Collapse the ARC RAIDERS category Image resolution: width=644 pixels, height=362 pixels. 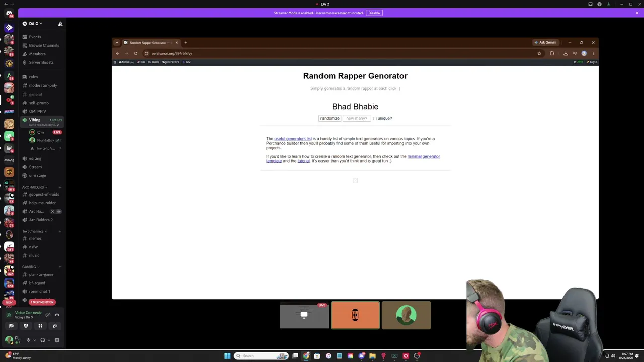pyautogui.click(x=34, y=187)
